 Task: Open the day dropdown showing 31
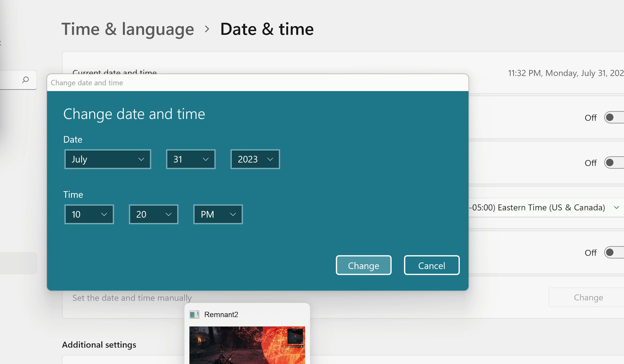point(190,159)
